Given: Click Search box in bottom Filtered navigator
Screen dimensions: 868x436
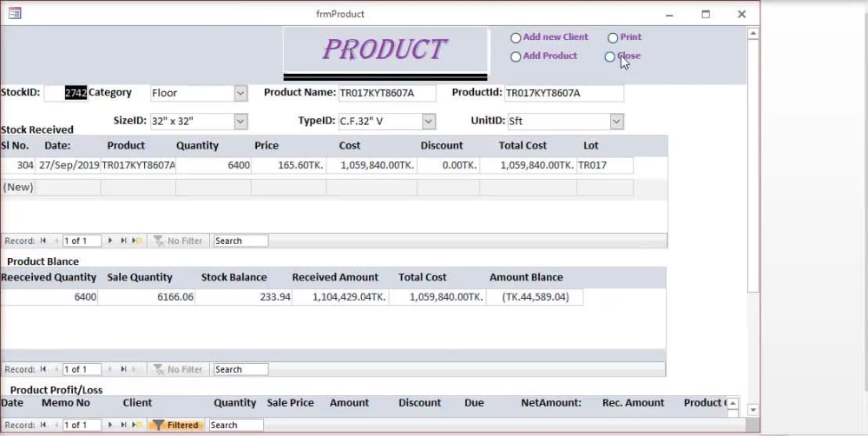Looking at the screenshot, I should pos(236,426).
